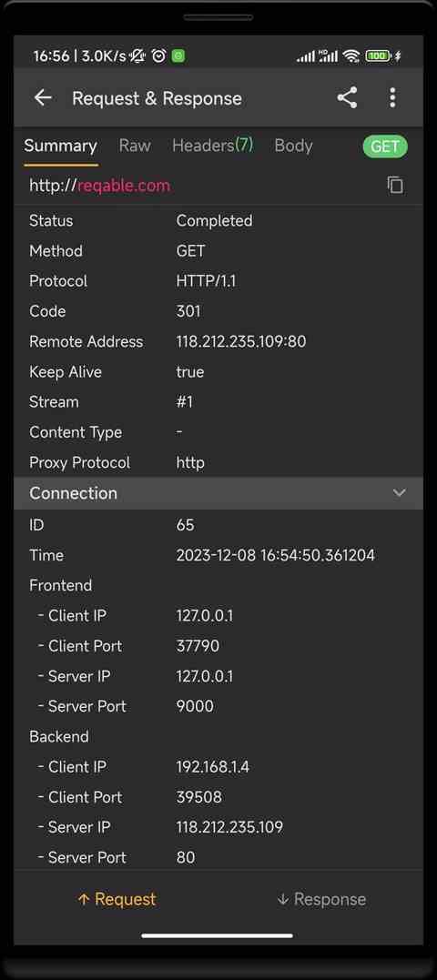Collapse the Connection section chevron
The height and width of the screenshot is (980, 437).
coord(399,492)
